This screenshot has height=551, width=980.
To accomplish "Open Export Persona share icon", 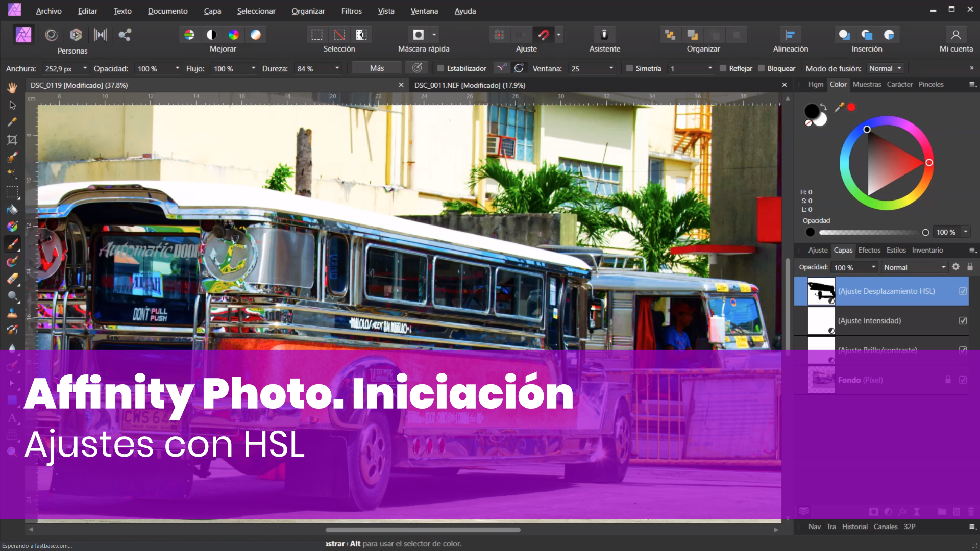I will point(125,35).
